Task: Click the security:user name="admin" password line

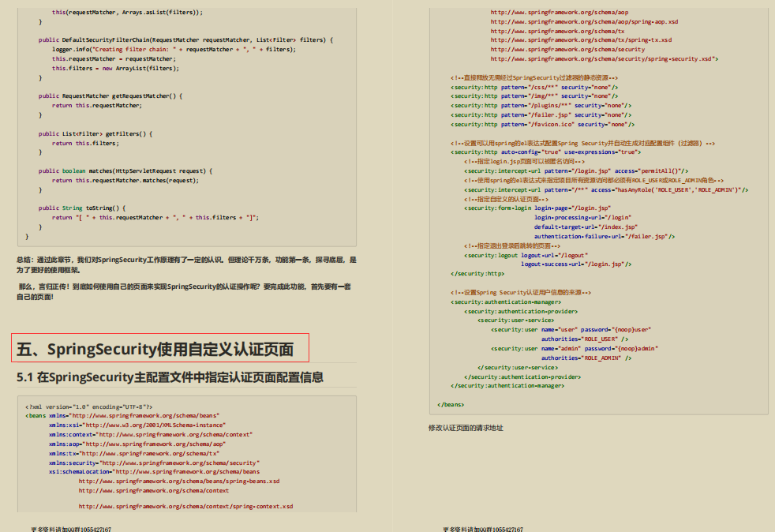Action: tap(575, 349)
